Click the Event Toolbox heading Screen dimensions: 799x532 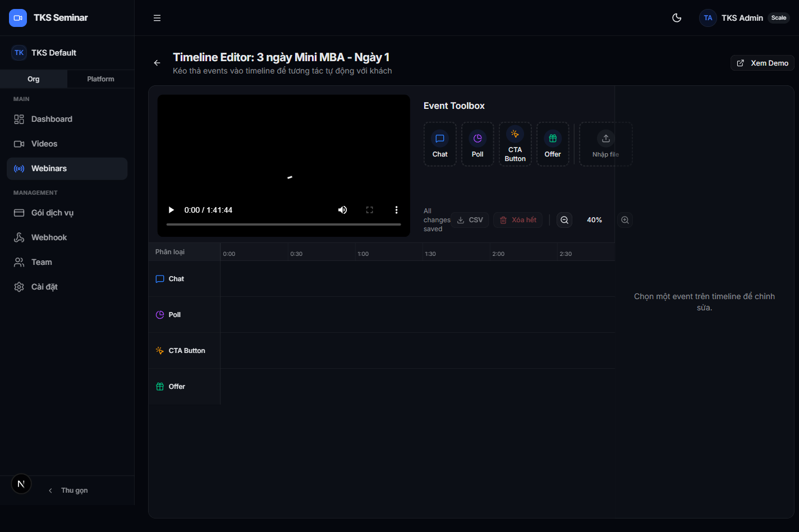[x=454, y=106]
